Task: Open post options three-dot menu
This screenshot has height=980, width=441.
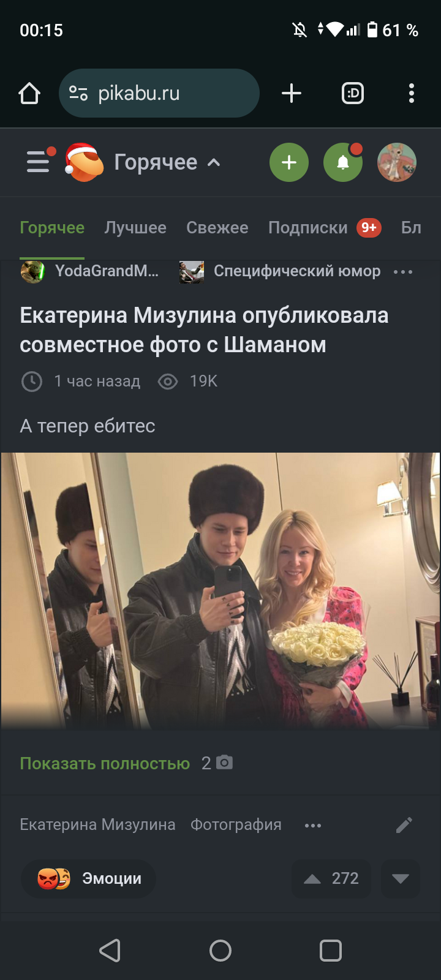Action: click(x=403, y=271)
